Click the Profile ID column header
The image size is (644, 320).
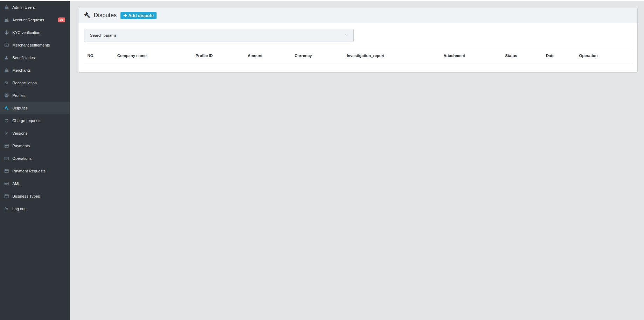204,56
